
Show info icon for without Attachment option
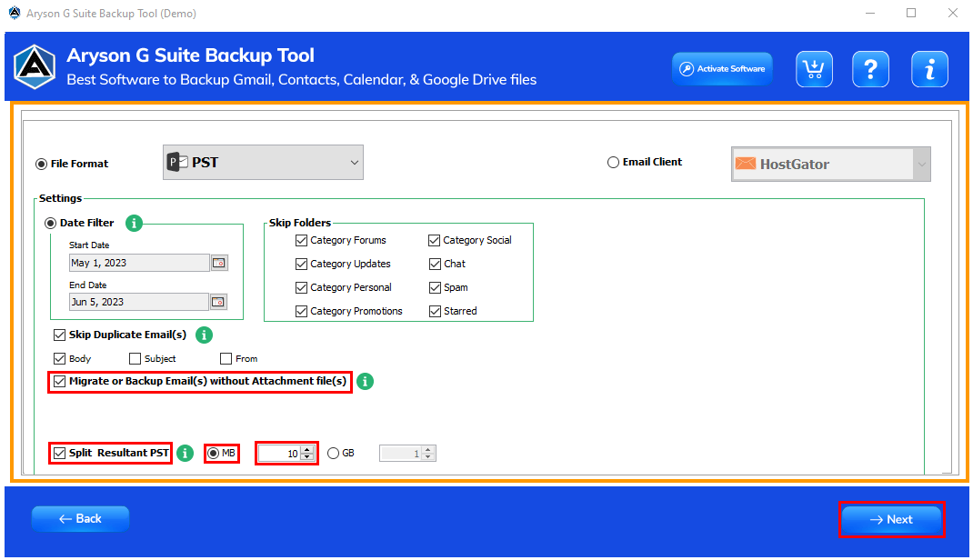(365, 382)
